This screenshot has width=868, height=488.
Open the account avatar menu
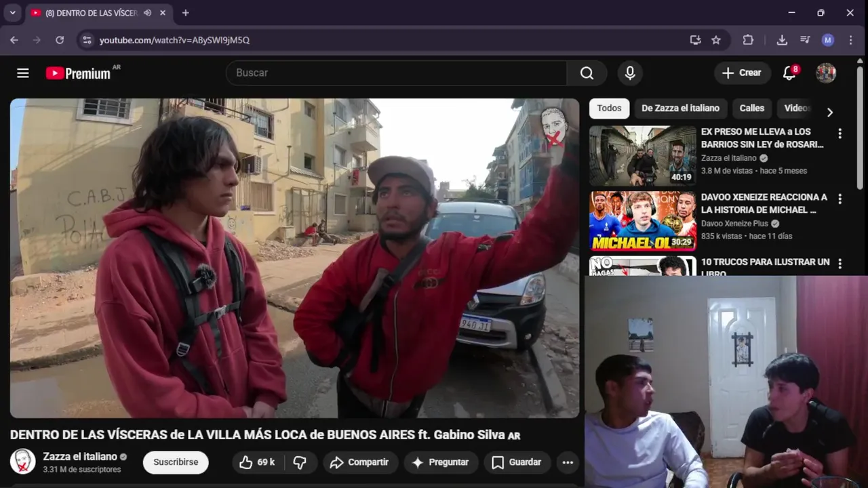click(826, 73)
